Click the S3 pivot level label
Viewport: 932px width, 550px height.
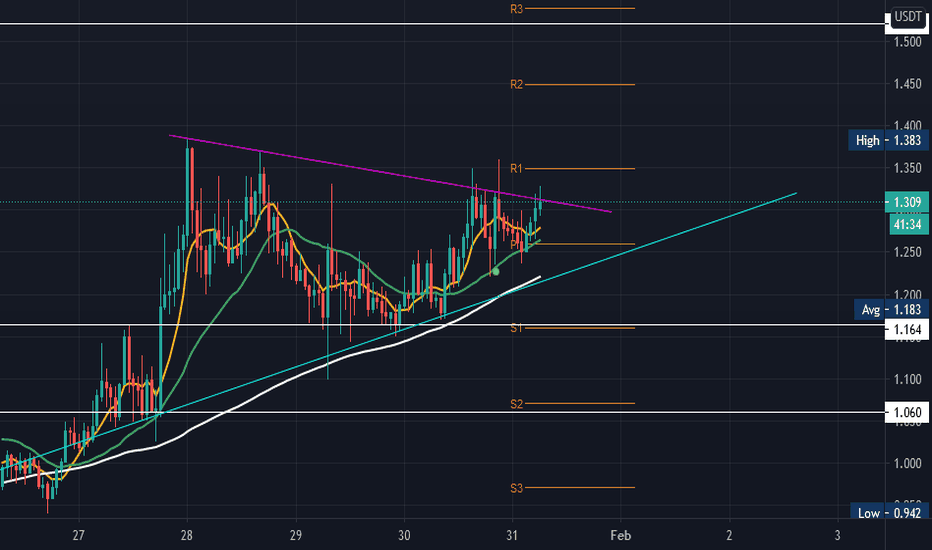point(516,488)
